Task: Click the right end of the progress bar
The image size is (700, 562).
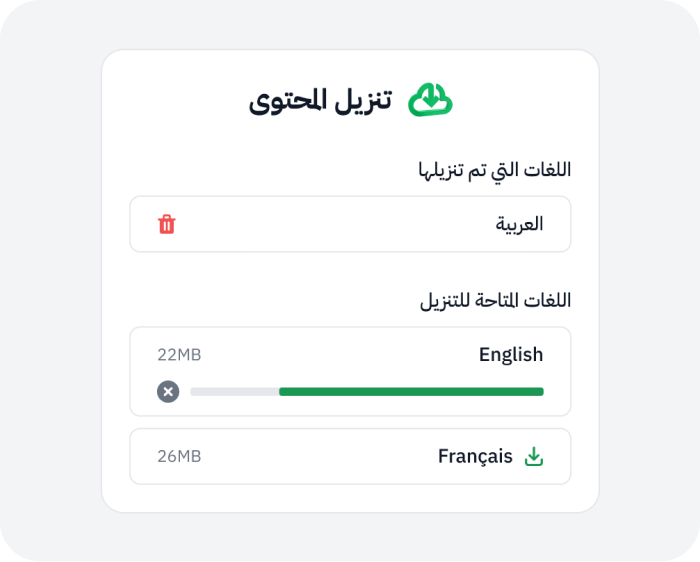Action: pyautogui.click(x=540, y=392)
